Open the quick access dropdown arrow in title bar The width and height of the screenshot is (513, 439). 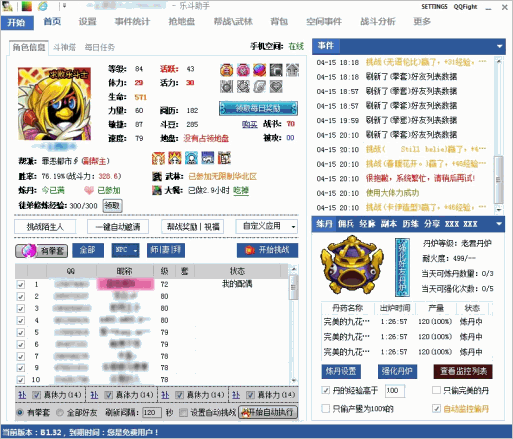tap(64, 6)
